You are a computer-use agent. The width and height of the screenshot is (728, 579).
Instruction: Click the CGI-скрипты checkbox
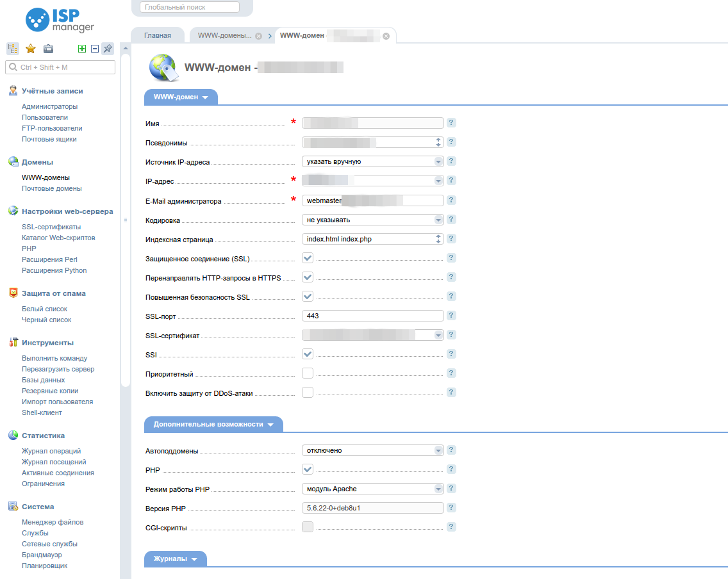(308, 527)
